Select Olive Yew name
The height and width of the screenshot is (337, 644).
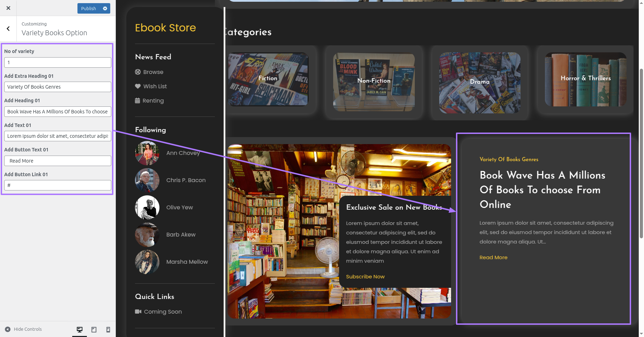click(x=180, y=207)
